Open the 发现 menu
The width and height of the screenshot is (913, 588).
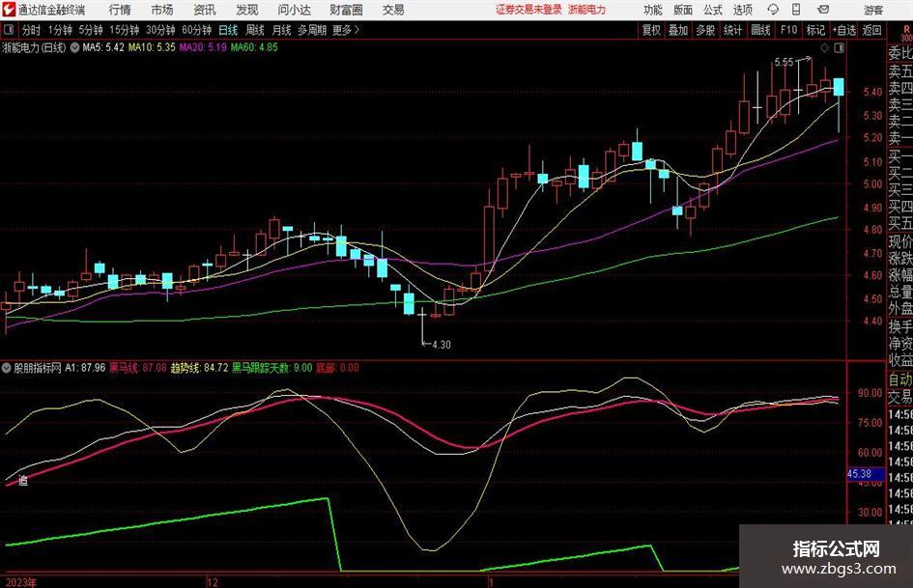247,10
